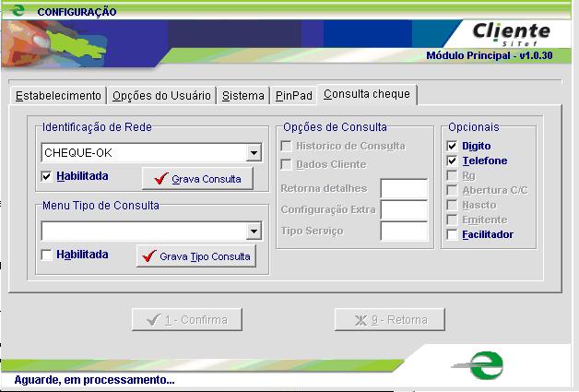Toggle the Digito checkbox
The width and height of the screenshot is (579, 392).
[452, 146]
